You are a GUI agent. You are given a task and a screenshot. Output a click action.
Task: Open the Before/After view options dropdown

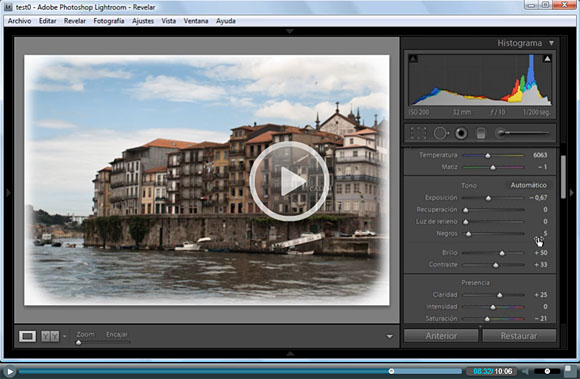pyautogui.click(x=65, y=336)
